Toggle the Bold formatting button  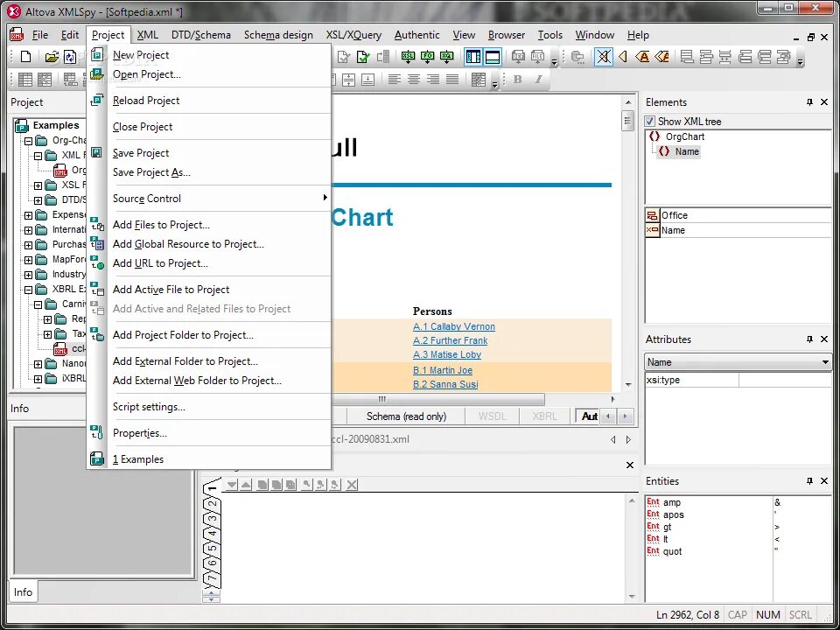pyautogui.click(x=517, y=80)
